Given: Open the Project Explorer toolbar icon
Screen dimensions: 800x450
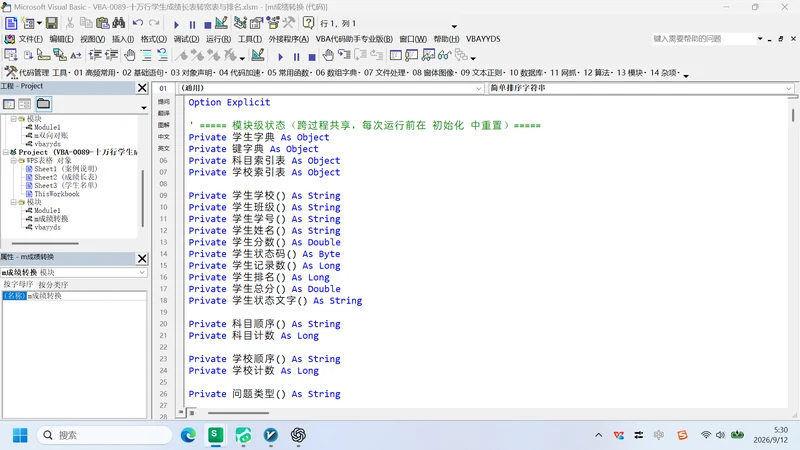Looking at the screenshot, I should 240,23.
